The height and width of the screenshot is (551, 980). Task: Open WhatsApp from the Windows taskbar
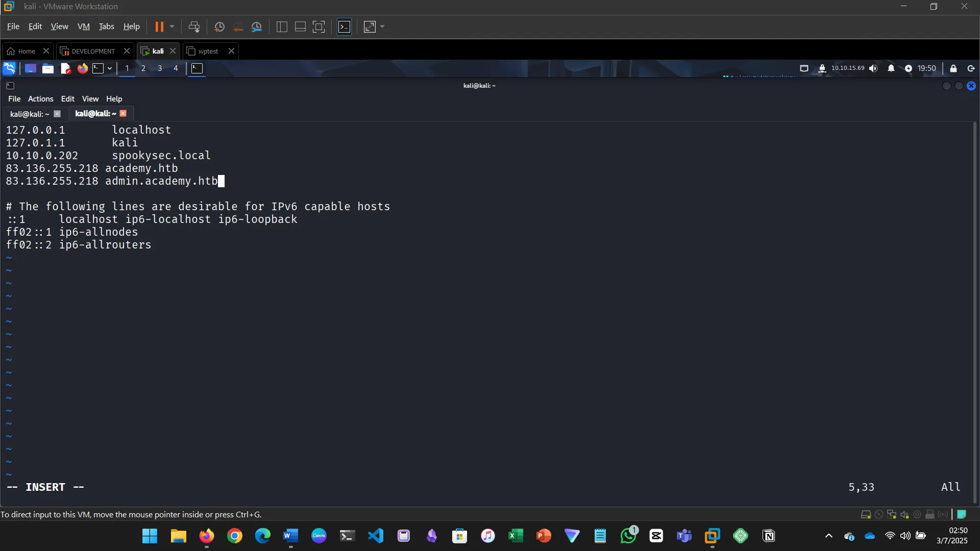click(x=628, y=536)
